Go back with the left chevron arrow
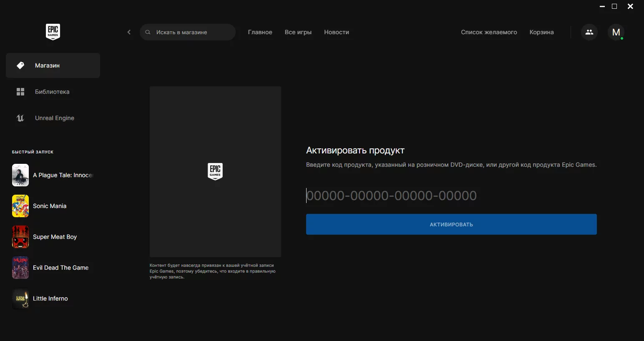The height and width of the screenshot is (341, 644). click(129, 32)
